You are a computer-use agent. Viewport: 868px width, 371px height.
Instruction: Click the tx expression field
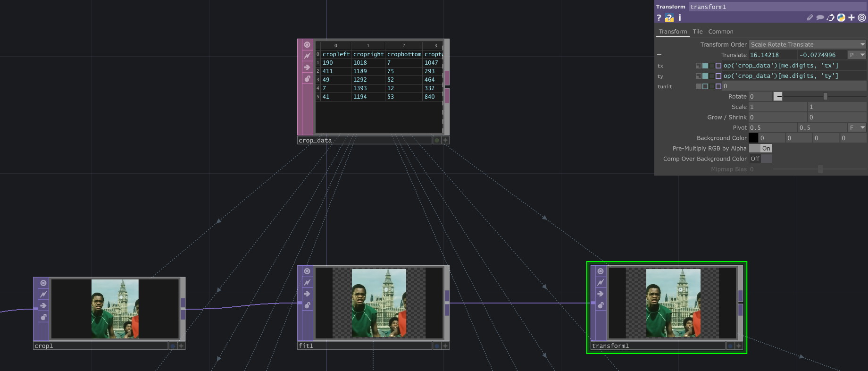coord(793,66)
